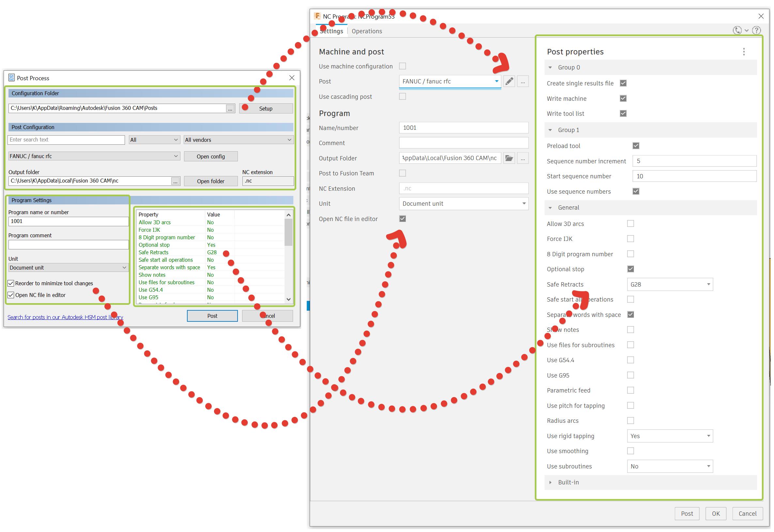Switch to the Operations tab
The width and height of the screenshot is (774, 532).
click(367, 31)
